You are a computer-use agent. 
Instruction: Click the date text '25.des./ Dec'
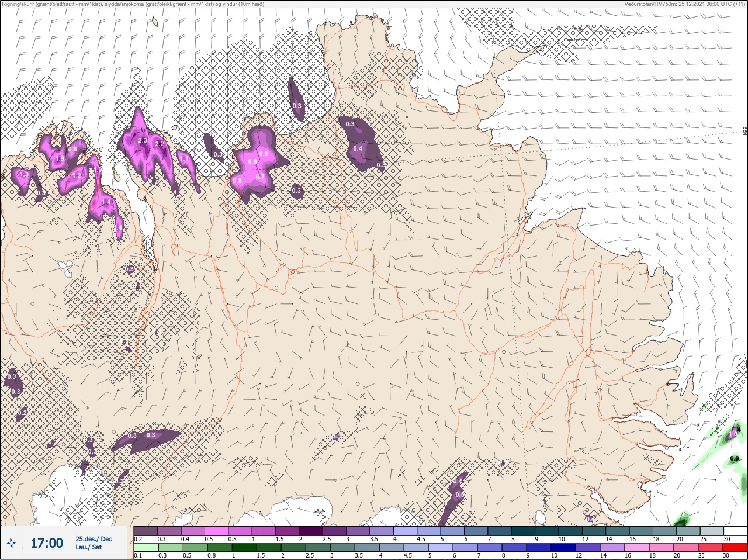click(x=93, y=539)
